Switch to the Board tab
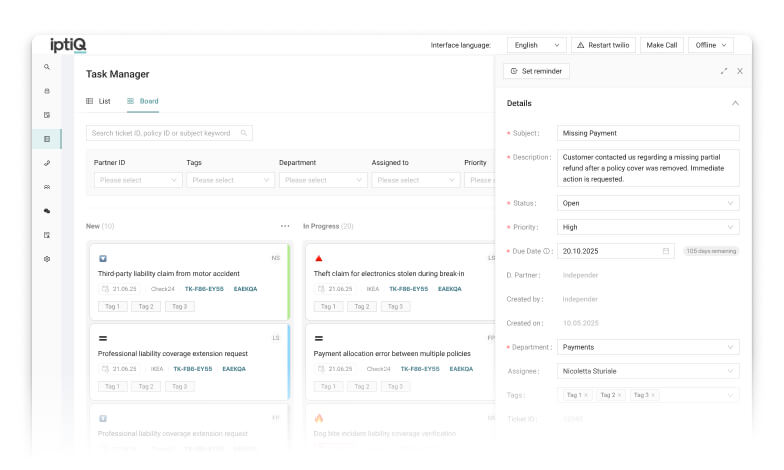 pyautogui.click(x=143, y=101)
